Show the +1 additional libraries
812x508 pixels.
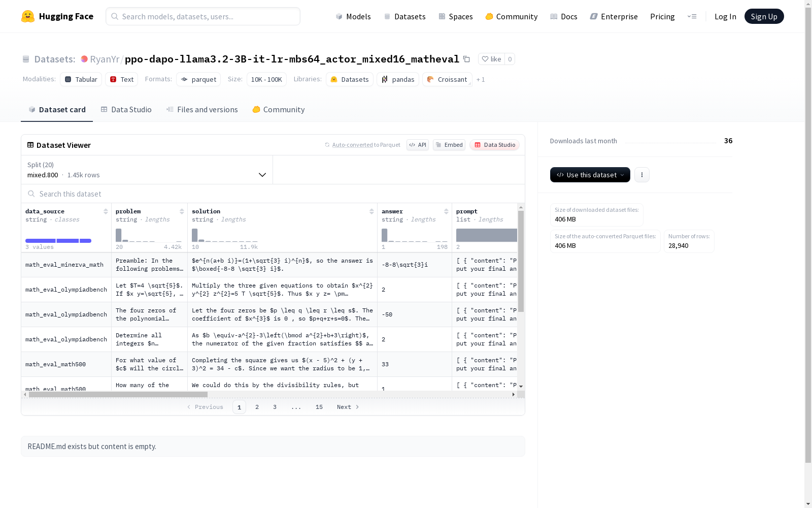pyautogui.click(x=481, y=79)
